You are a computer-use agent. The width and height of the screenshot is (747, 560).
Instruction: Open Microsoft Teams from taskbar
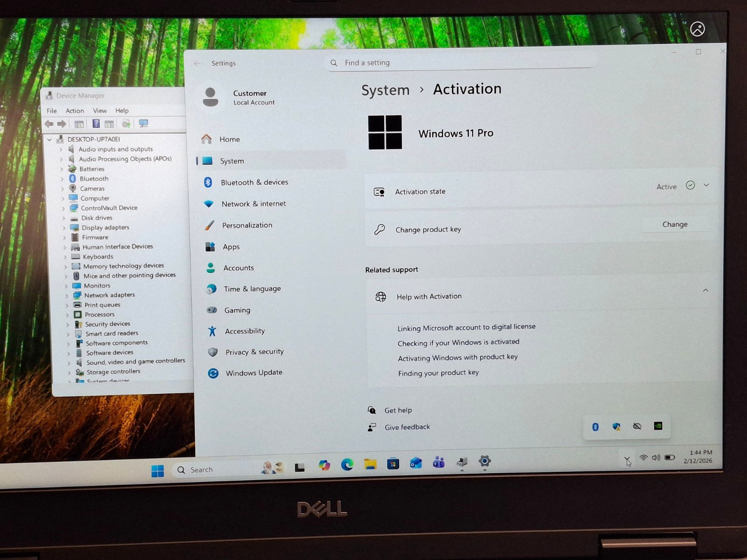[x=438, y=462]
